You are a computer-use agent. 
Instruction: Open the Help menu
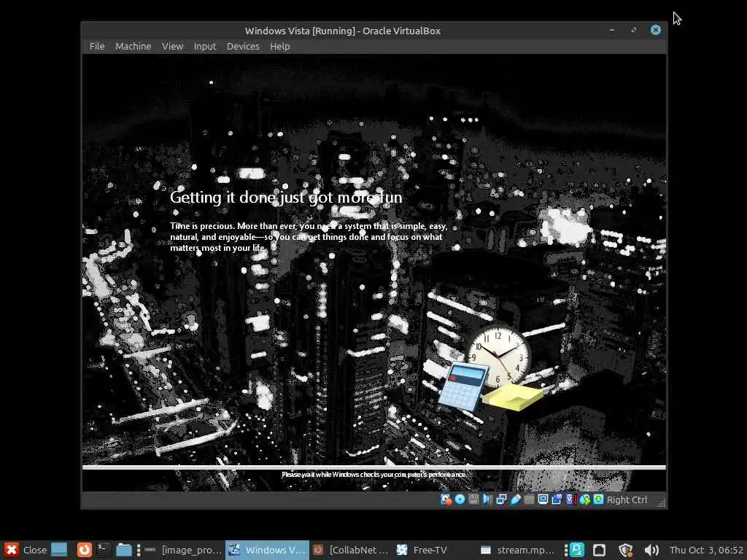279,46
